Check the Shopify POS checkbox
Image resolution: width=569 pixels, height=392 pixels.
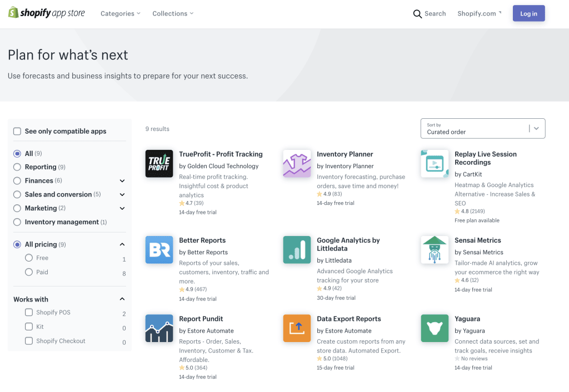pyautogui.click(x=29, y=312)
